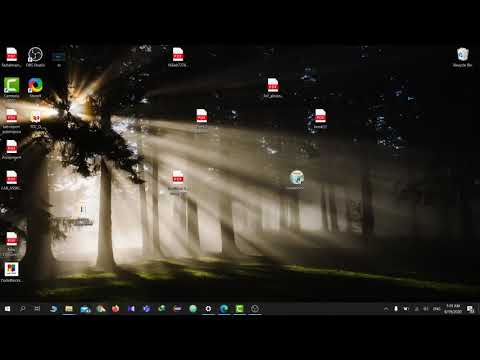
Task: Open the blue swirl browser next to Task View
Action: click(53, 309)
